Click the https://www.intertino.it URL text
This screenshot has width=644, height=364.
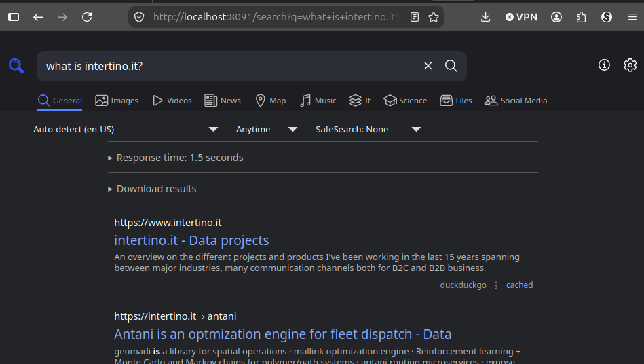point(168,223)
